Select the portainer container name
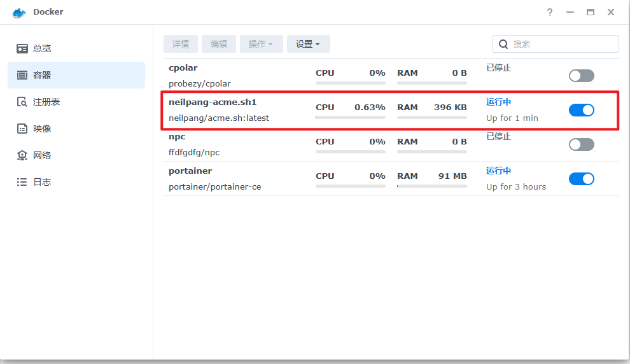Viewport: 630px width, 364px height. pos(190,171)
